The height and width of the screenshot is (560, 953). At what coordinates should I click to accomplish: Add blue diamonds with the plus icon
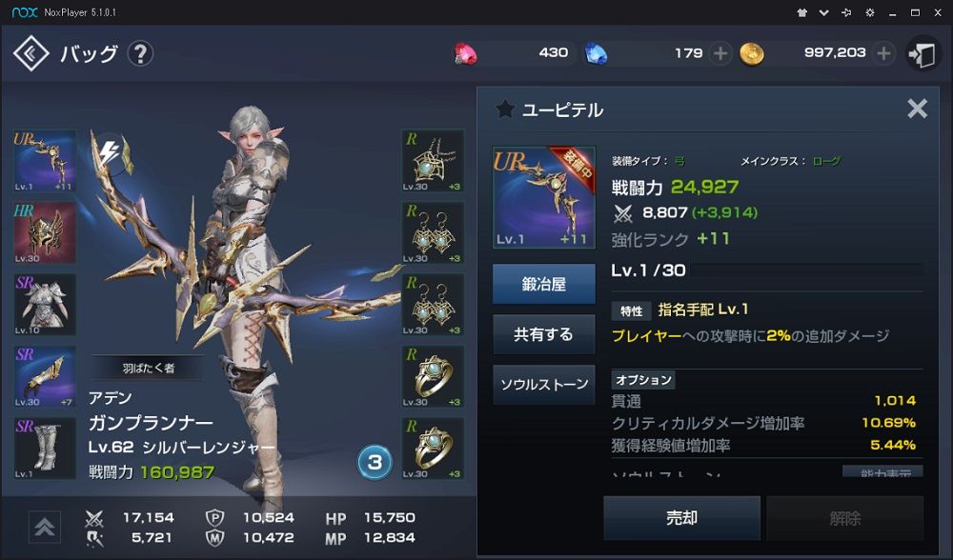pos(720,53)
